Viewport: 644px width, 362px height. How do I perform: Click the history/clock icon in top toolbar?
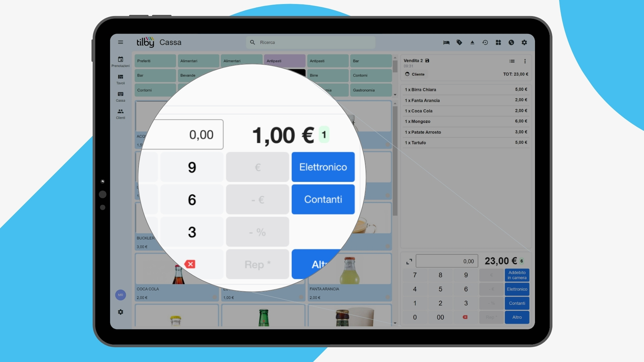[x=485, y=42]
